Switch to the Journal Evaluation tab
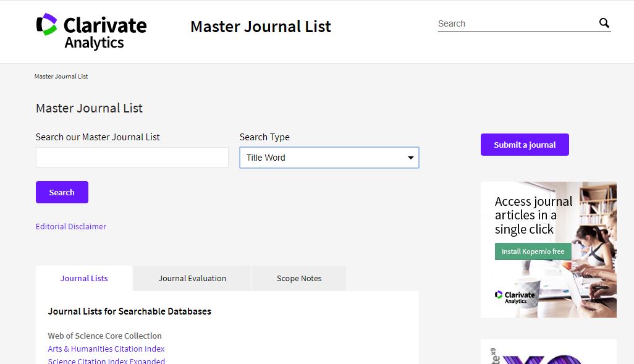Screen dimensions: 634x364 (x=192, y=279)
